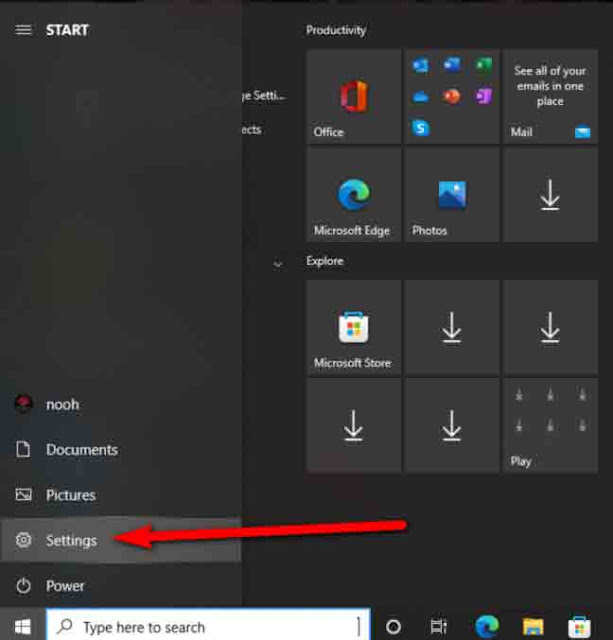This screenshot has width=613, height=640.
Task: Click pending download tile beside Photos
Action: [x=551, y=195]
